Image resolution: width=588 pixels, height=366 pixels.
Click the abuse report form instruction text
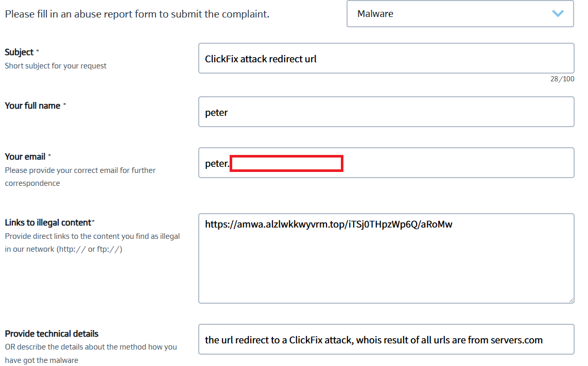[x=137, y=14]
